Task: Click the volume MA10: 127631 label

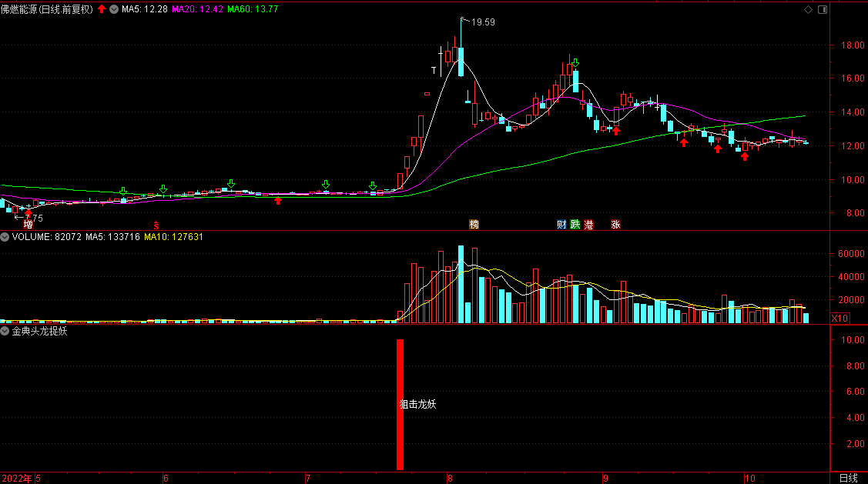Action: pyautogui.click(x=173, y=237)
